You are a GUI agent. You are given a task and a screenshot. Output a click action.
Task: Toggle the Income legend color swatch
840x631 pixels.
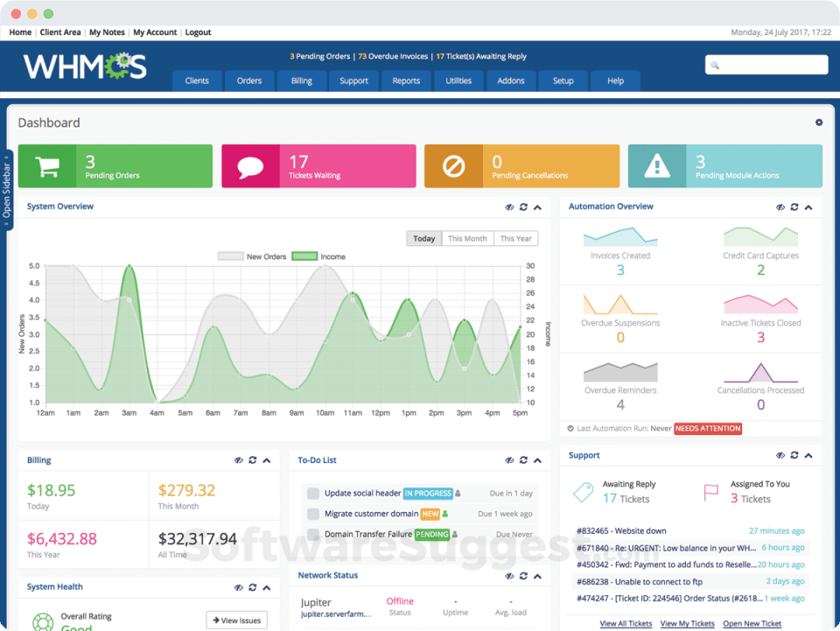point(304,256)
